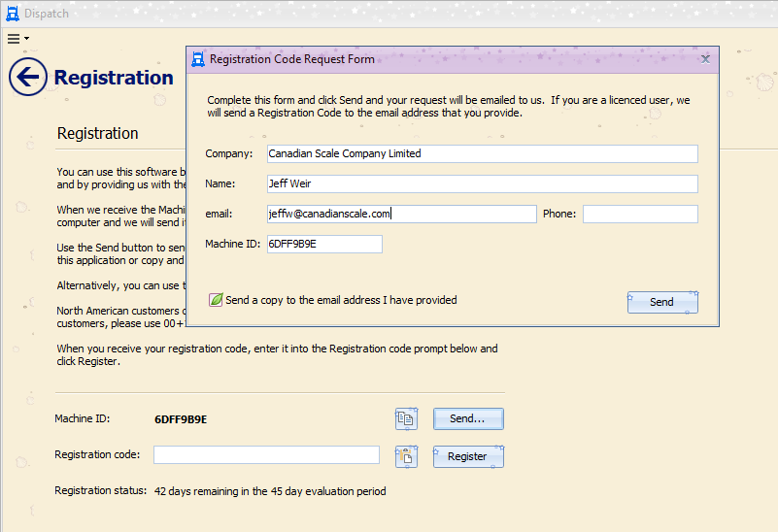Click the Send... button next to Machine ID
The image size is (778, 532).
point(468,418)
